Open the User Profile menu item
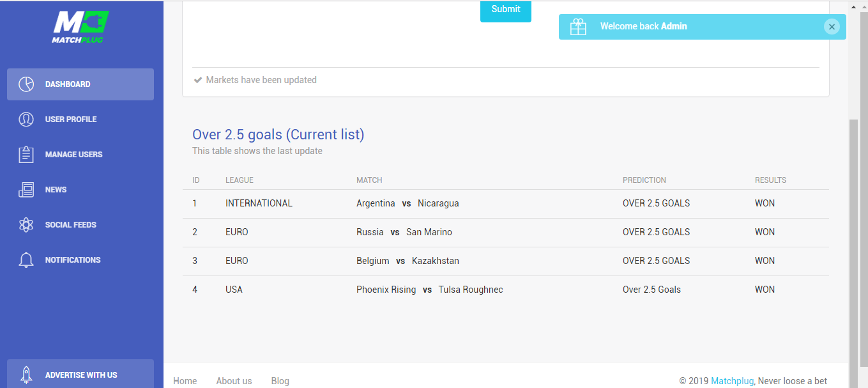This screenshot has width=868, height=388. [70, 120]
